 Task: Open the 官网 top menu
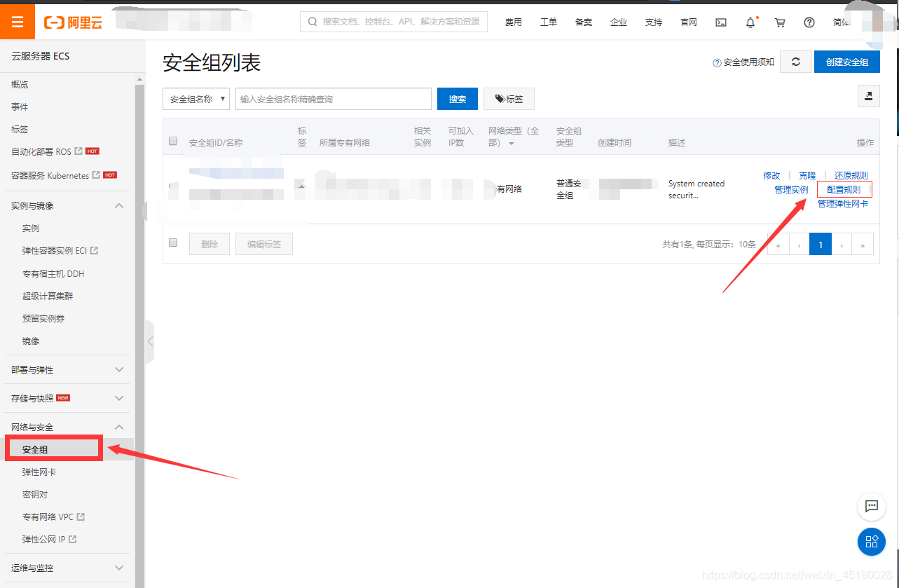tap(689, 22)
